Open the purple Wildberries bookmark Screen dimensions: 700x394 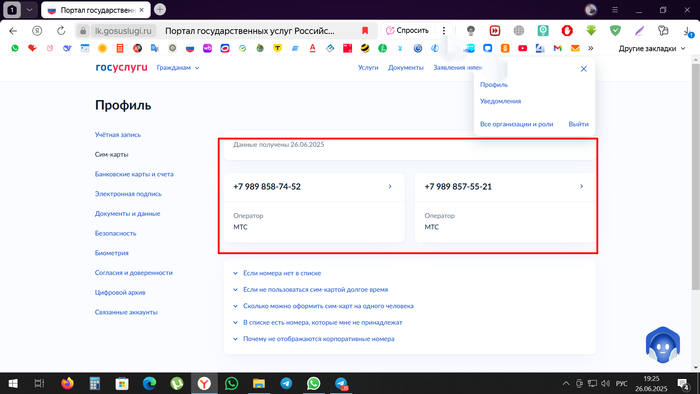tap(207, 48)
